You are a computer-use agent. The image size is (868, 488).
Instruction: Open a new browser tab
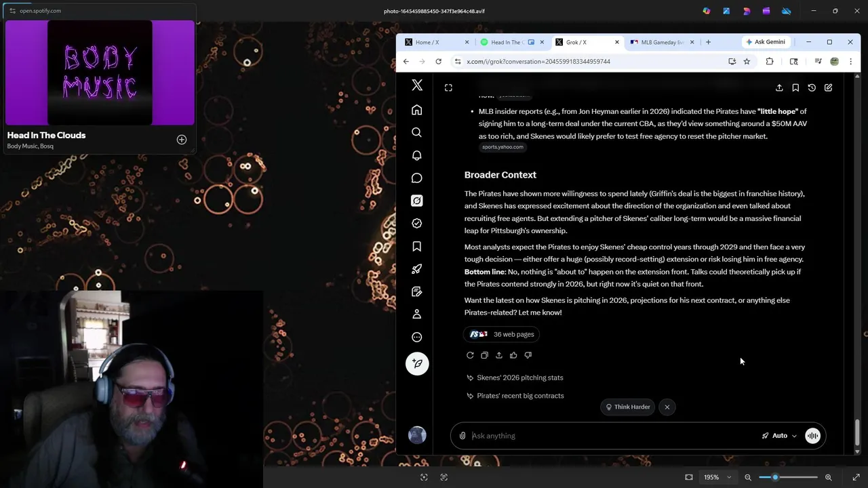pyautogui.click(x=708, y=42)
